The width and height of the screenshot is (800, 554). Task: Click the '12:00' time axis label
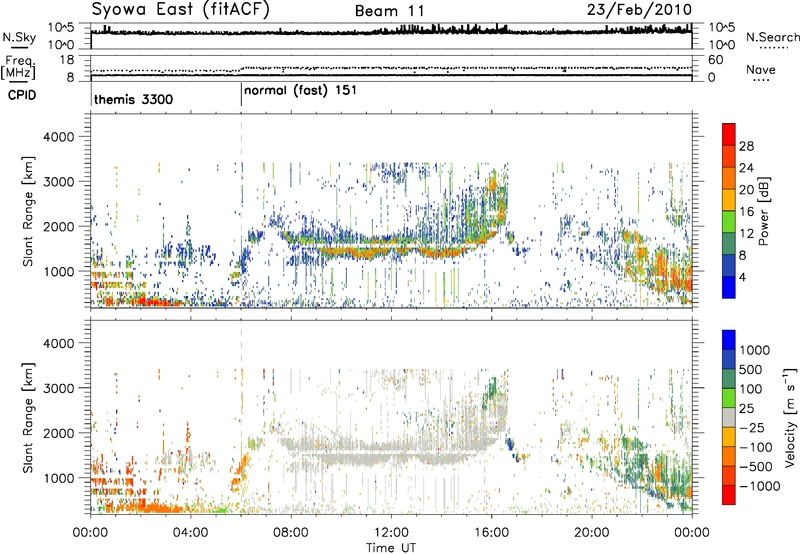click(391, 533)
